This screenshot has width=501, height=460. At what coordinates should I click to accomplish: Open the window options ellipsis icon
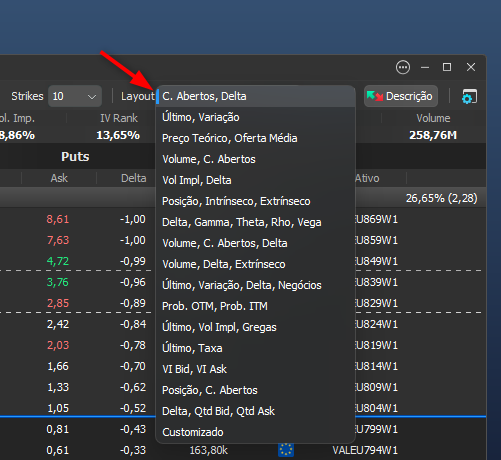[403, 67]
